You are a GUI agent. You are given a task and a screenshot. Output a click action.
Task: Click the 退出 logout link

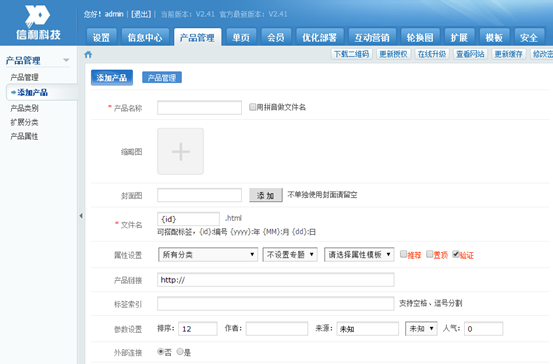141,14
